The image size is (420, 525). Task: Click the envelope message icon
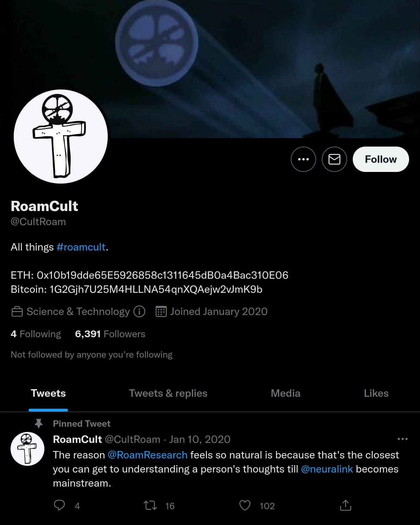coord(334,159)
